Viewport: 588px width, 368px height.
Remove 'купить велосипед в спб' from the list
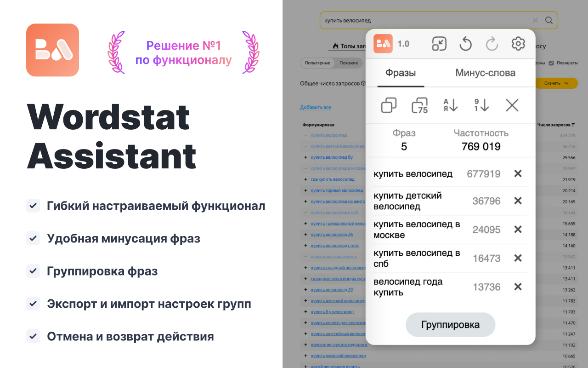(518, 258)
